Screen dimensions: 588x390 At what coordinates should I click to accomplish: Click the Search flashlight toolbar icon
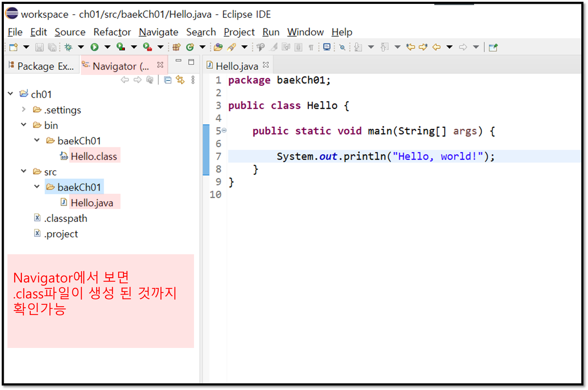coord(232,47)
